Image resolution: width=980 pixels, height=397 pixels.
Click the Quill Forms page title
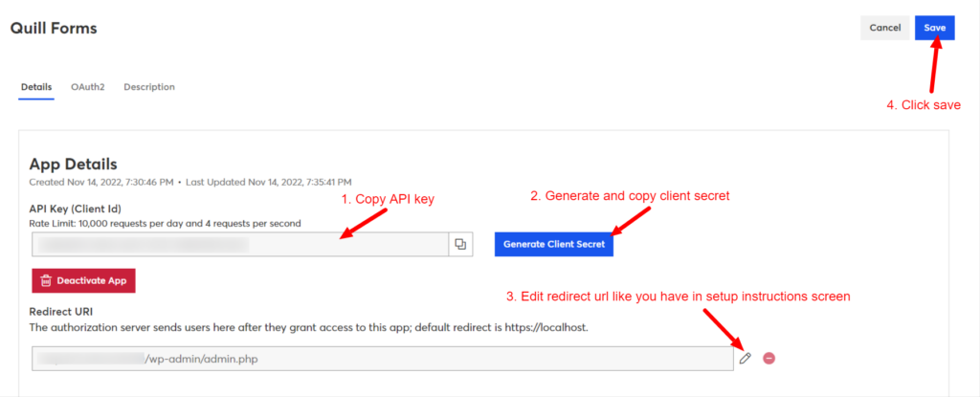(x=54, y=28)
